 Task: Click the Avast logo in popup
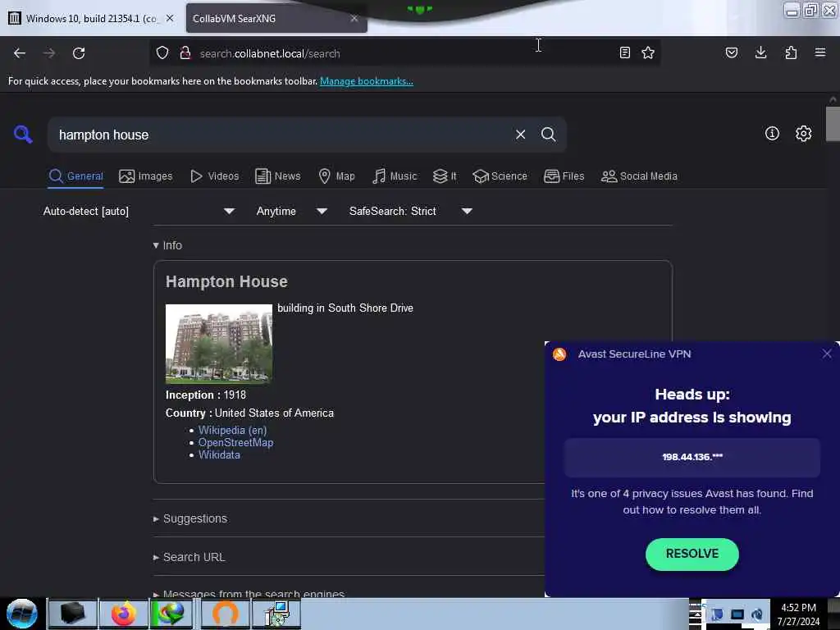pyautogui.click(x=559, y=354)
